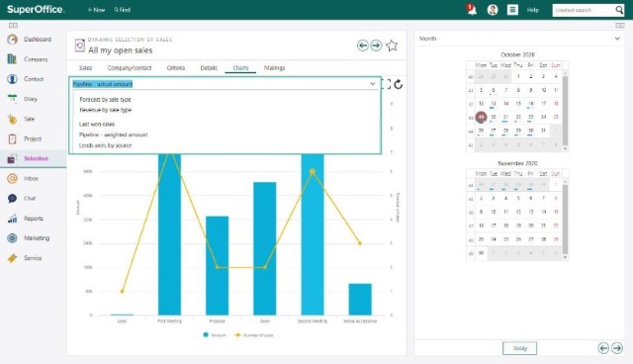Screen dimensions: 633x364
Task: Open the notifications bell icon
Action: 471,9
